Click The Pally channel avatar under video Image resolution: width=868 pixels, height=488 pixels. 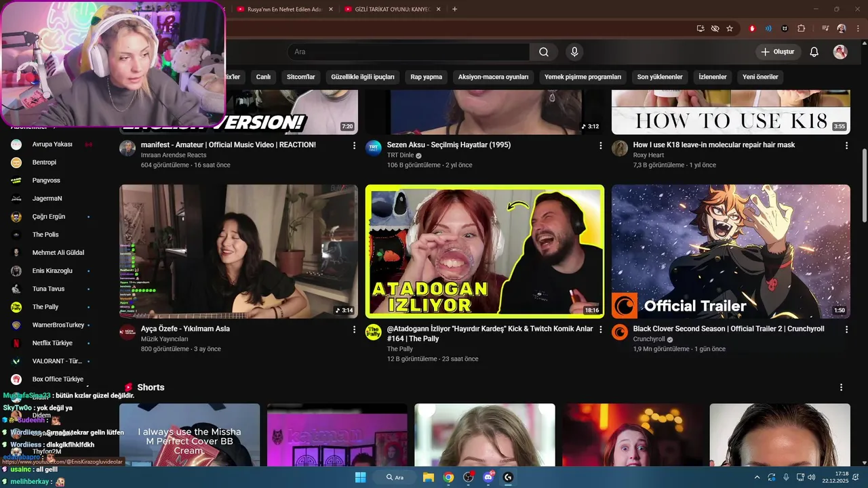tap(374, 332)
